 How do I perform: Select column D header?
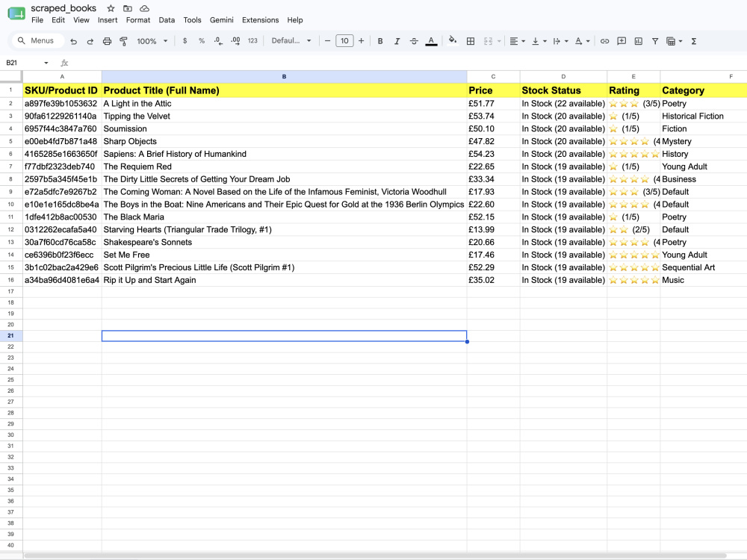563,76
